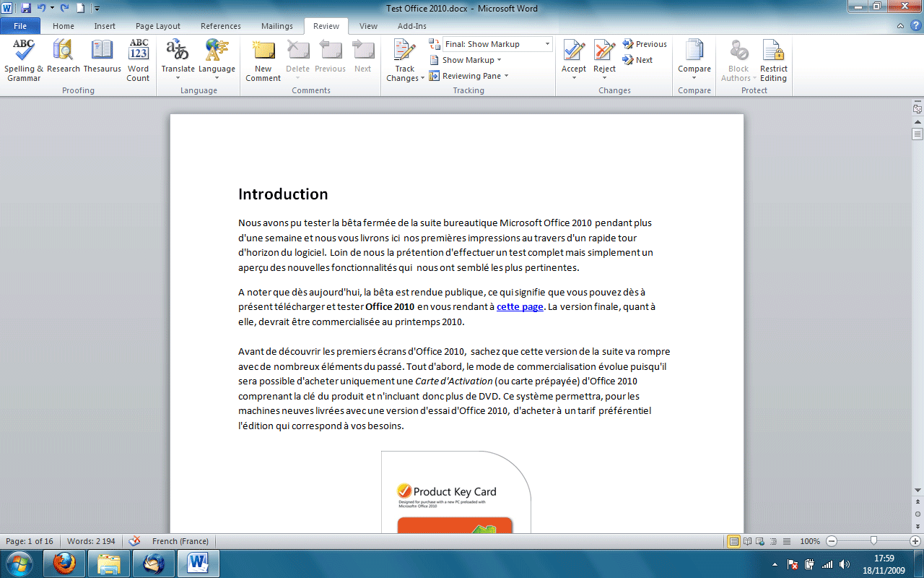The image size is (924, 578).
Task: Open the volume control in system tray
Action: (845, 564)
